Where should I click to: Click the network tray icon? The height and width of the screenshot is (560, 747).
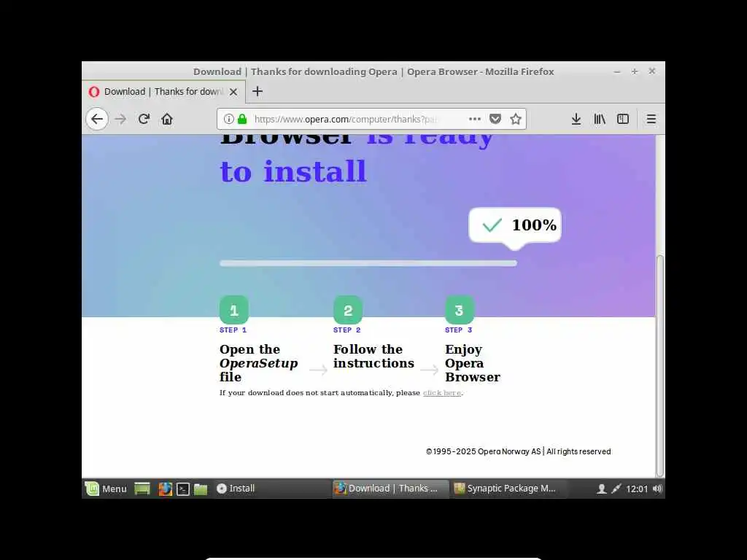point(616,489)
